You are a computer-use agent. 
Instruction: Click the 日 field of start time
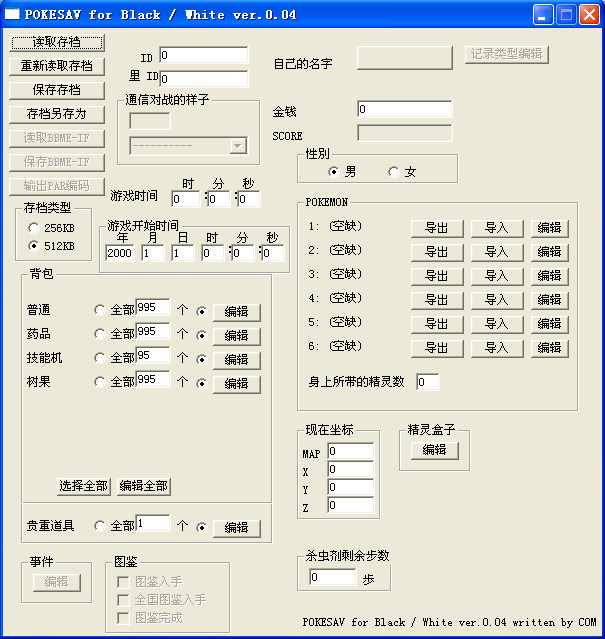183,253
